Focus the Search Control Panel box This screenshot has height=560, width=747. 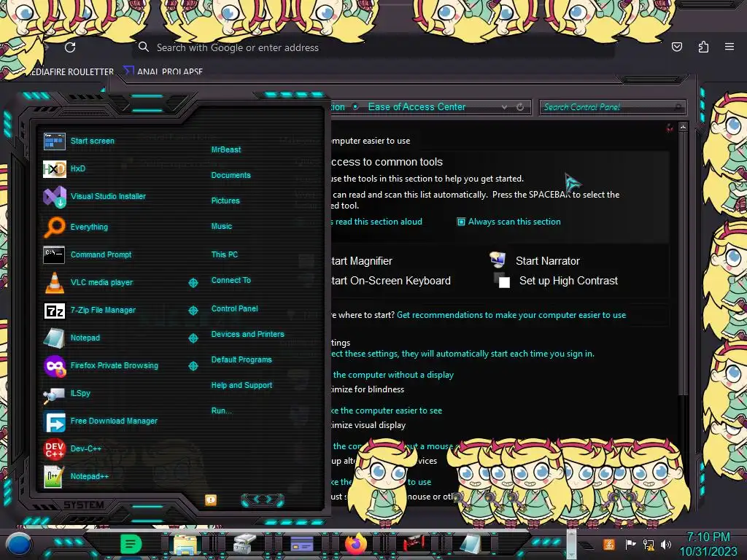pos(612,107)
